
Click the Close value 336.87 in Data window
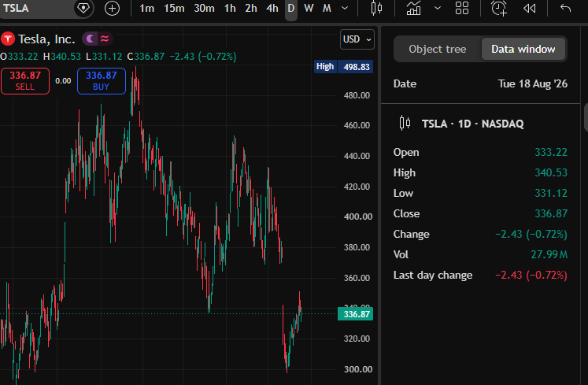pyautogui.click(x=551, y=213)
